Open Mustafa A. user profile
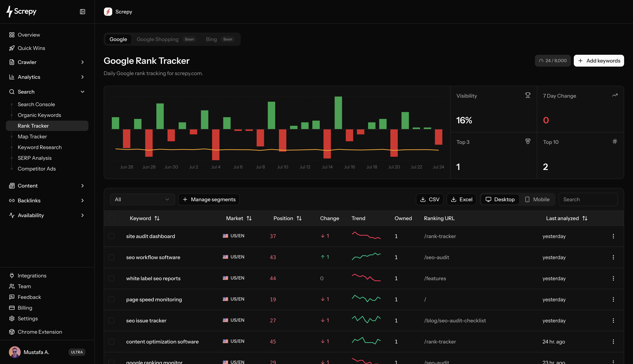 click(47, 352)
